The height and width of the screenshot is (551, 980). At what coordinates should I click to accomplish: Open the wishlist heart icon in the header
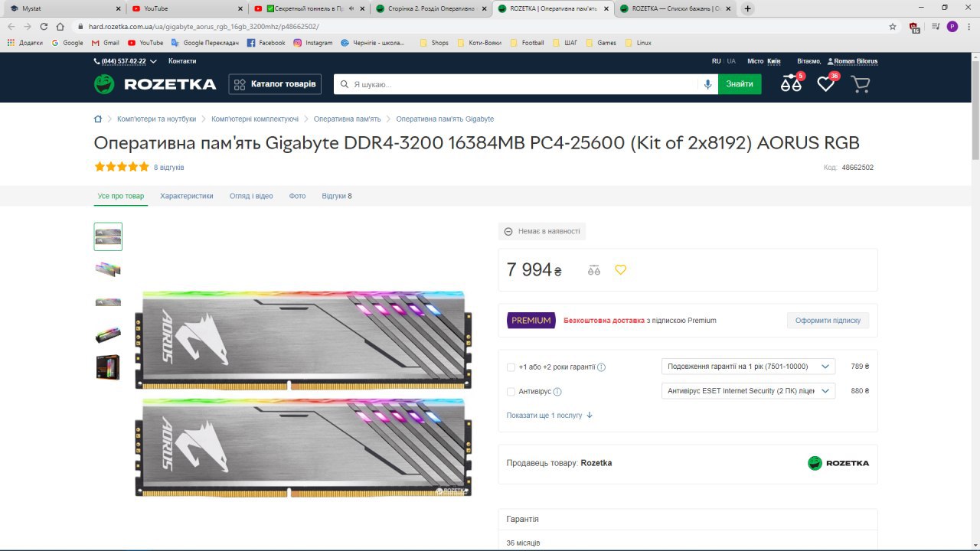pyautogui.click(x=825, y=84)
